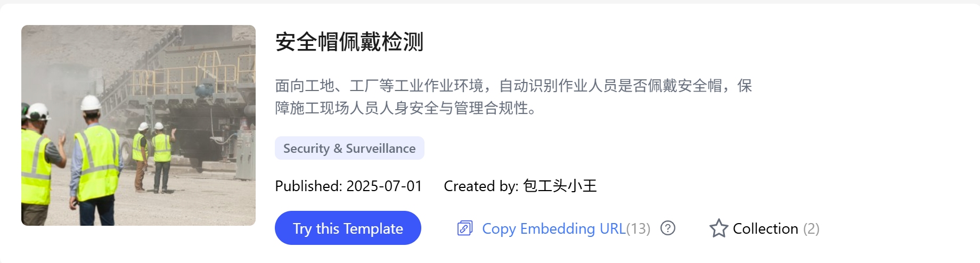Click the published date 2025-07-01
The image size is (980, 263).
pyautogui.click(x=384, y=186)
